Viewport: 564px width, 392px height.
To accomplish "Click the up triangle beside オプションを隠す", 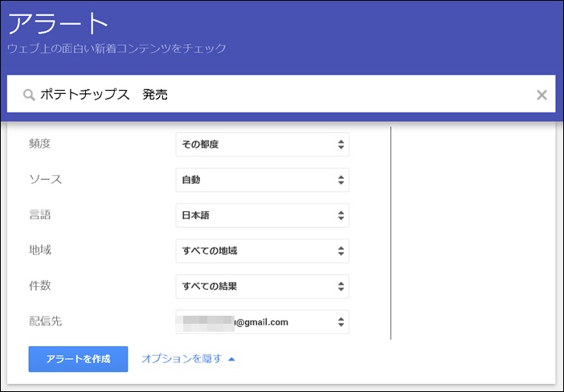I will click(x=231, y=359).
